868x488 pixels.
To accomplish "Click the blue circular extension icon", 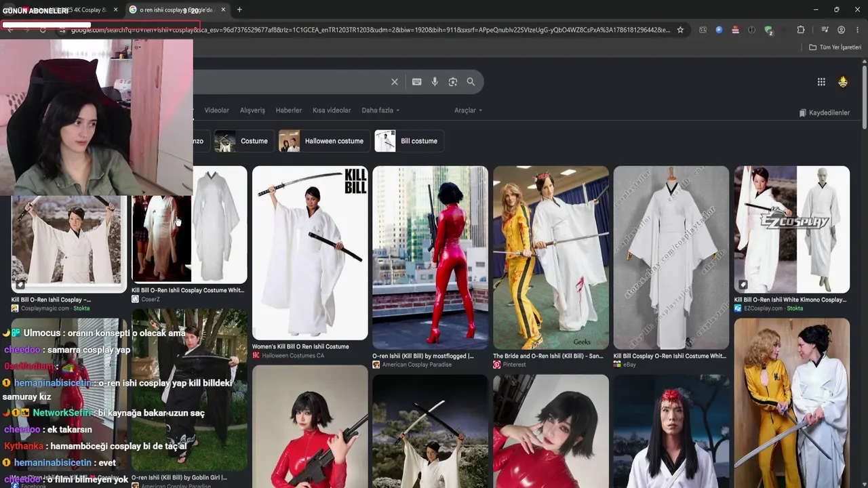I will point(719,30).
